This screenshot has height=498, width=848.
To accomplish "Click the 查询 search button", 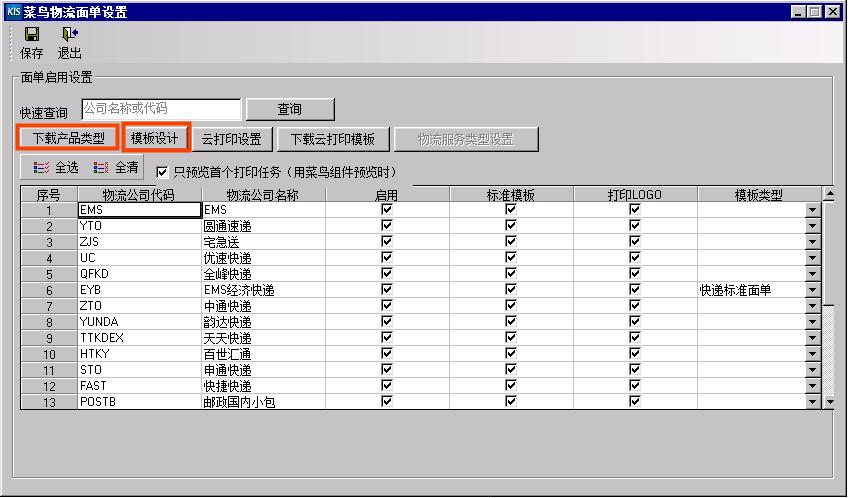I will click(290, 109).
